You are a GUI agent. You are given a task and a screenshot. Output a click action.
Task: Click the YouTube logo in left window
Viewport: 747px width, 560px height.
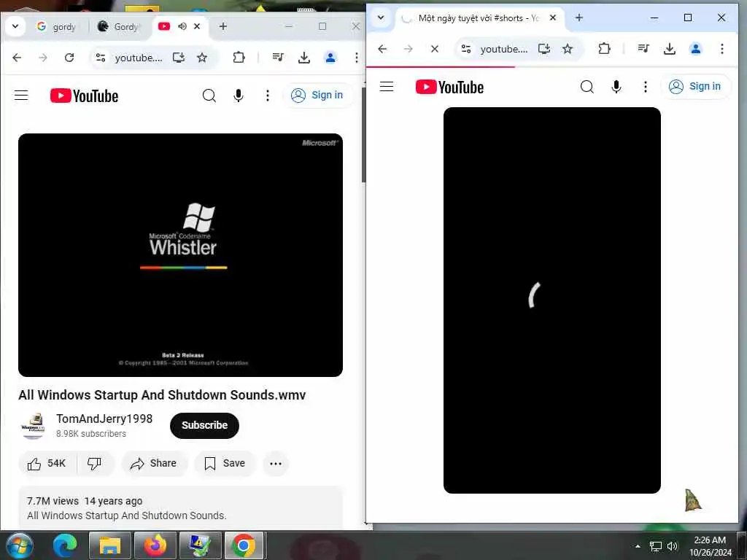(x=85, y=96)
